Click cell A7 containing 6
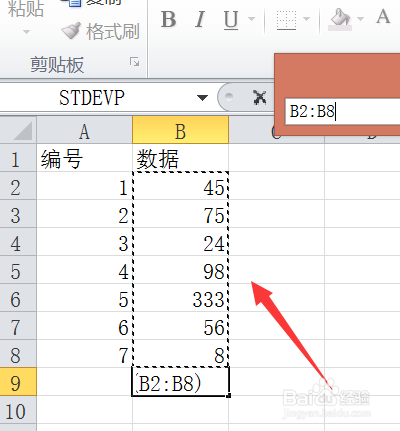The width and height of the screenshot is (400, 431). pyautogui.click(x=84, y=326)
